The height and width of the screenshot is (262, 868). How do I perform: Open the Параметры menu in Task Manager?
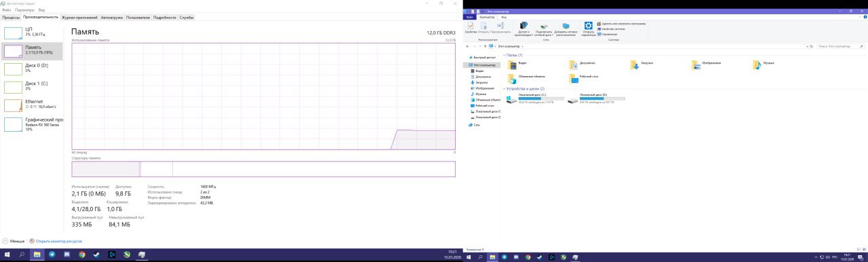[25, 10]
